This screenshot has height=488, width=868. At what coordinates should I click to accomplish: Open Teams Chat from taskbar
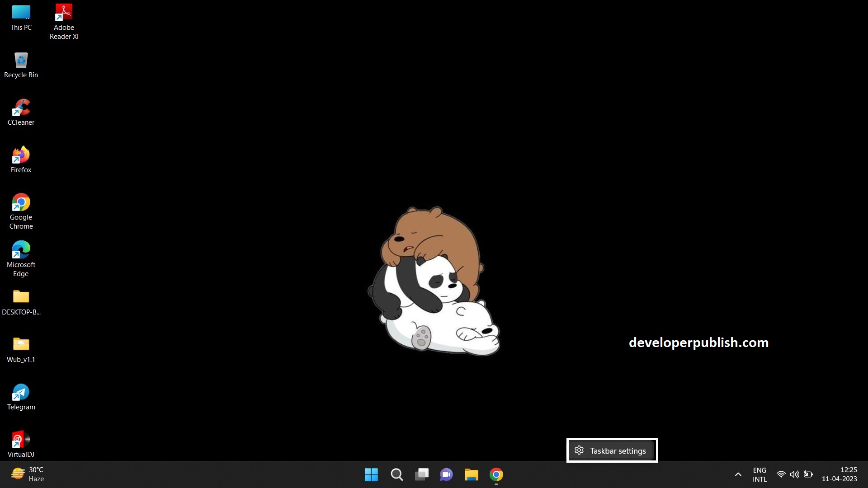tap(447, 474)
